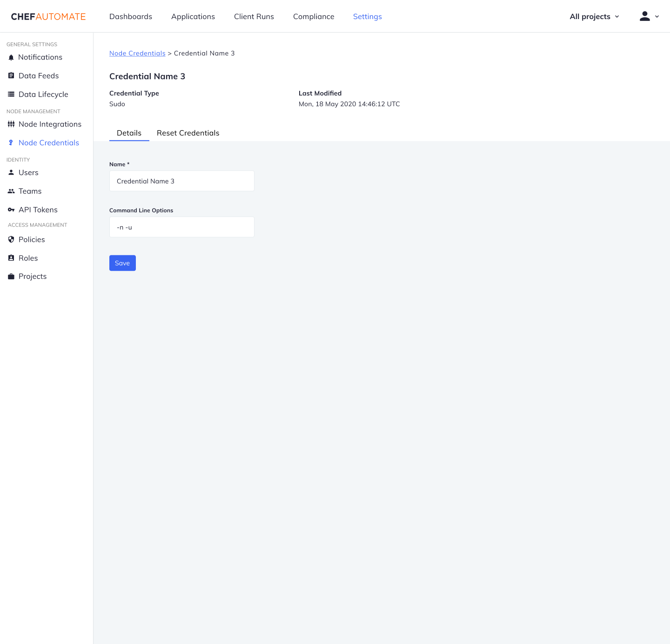Viewport: 670px width, 644px height.
Task: Click the Last Modified timestamp text
Action: coord(349,104)
